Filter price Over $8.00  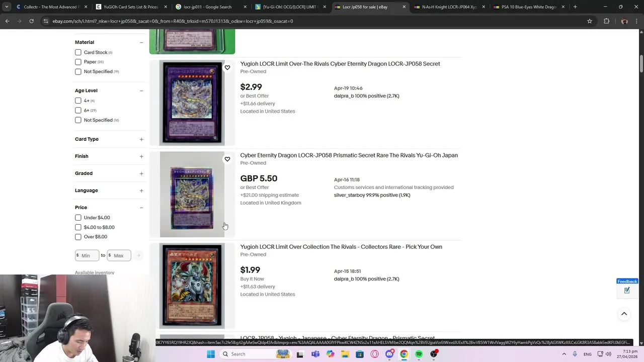point(78,237)
